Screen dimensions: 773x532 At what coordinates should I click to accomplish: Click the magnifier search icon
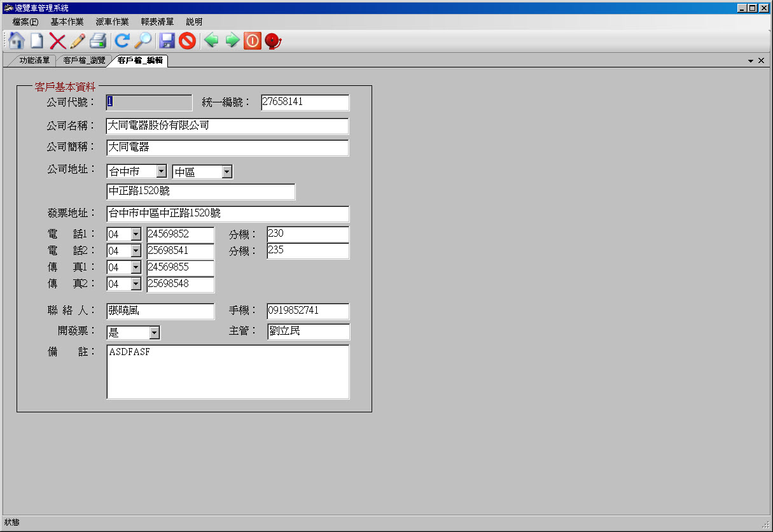point(143,41)
